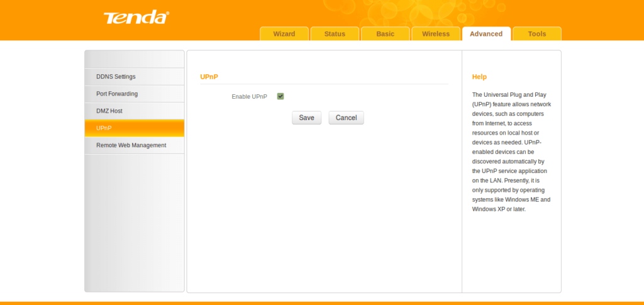Open the Wireless tab
644x305 pixels.
click(x=436, y=34)
